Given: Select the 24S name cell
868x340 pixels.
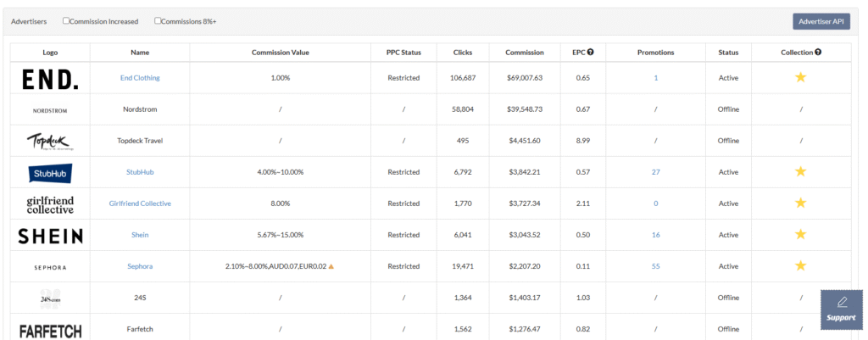Looking at the screenshot, I should coord(140,298).
